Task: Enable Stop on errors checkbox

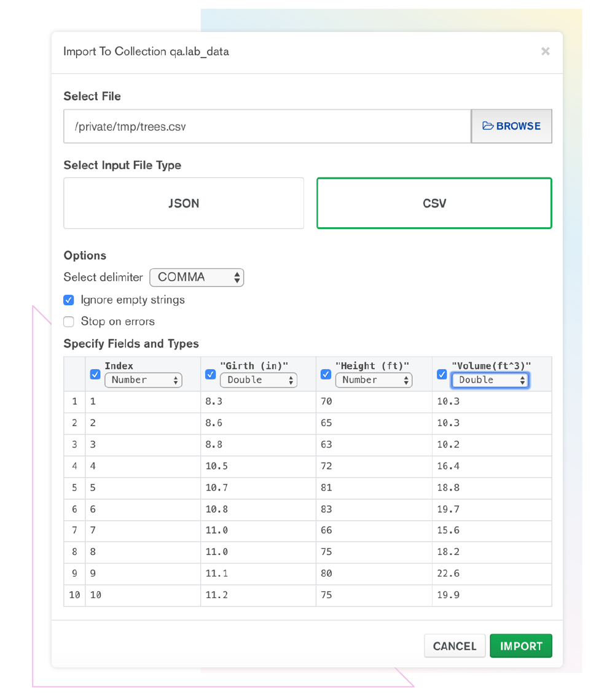Action: click(x=69, y=321)
